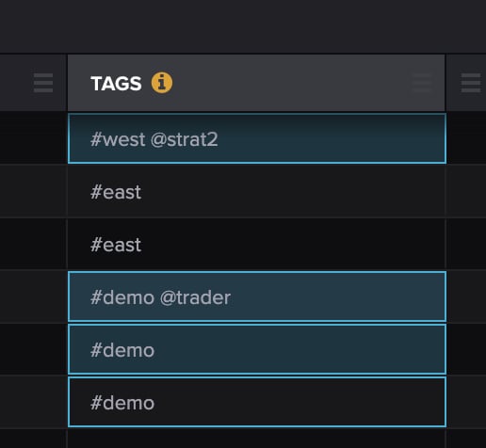The height and width of the screenshot is (448, 486).
Task: Select the #demo @trader tags cell
Action: coord(257,296)
